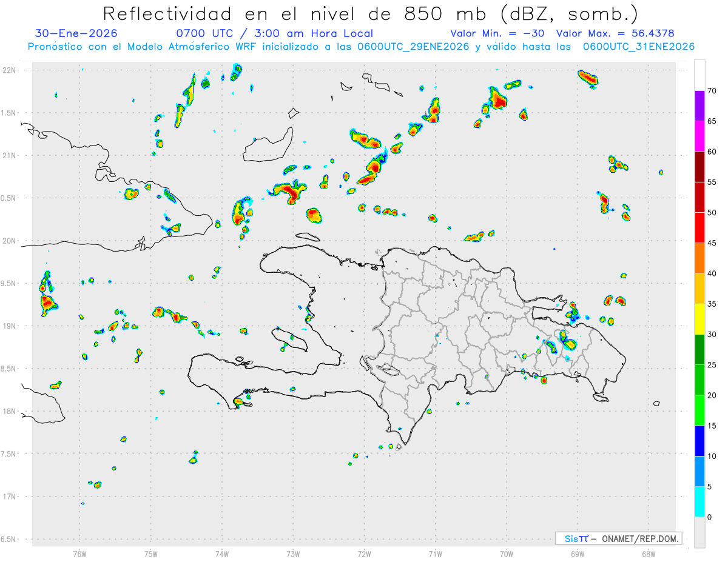
Task: Pick the gold 35–40 dBZ colorbar segment
Action: (x=699, y=289)
